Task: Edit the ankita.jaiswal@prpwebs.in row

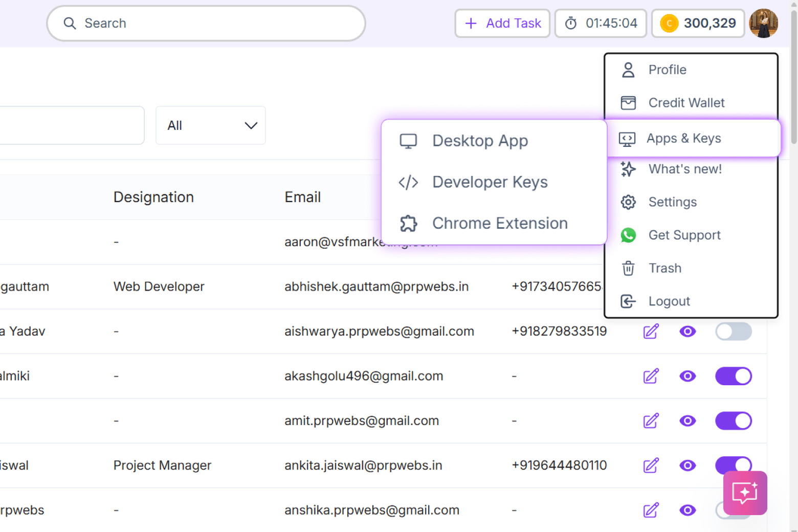Action: [651, 465]
